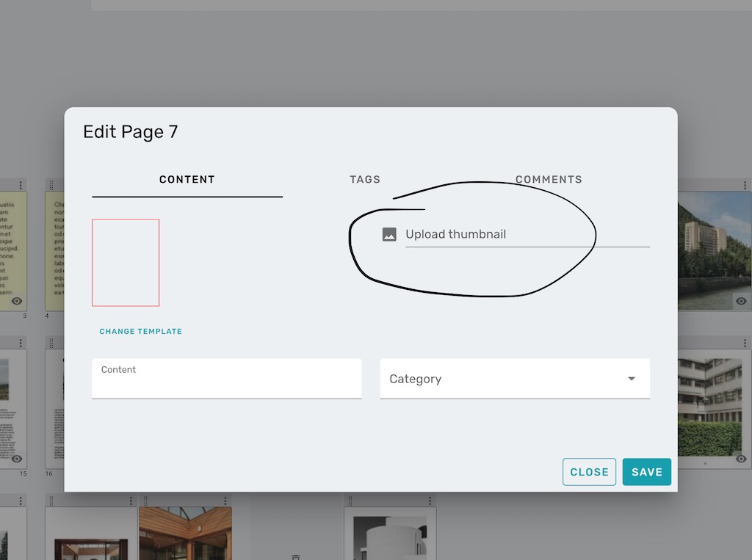
Task: Click the image icon beside Upload thumbnail
Action: point(389,234)
